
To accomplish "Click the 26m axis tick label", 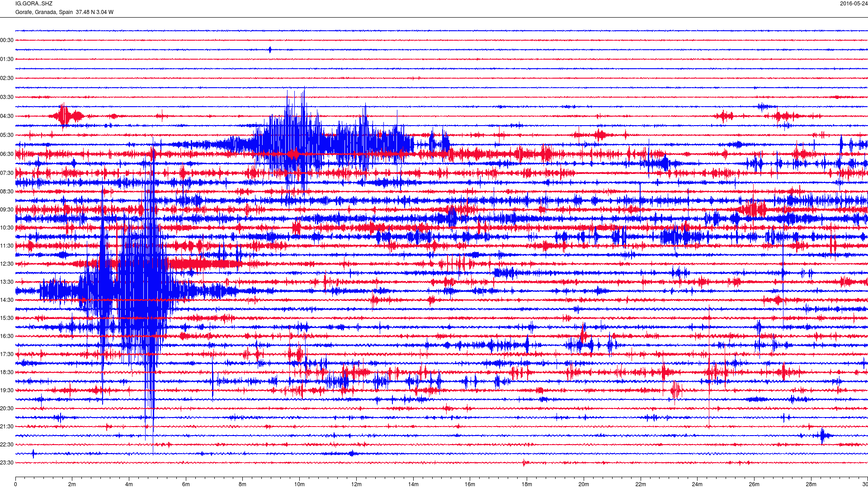I will (754, 484).
